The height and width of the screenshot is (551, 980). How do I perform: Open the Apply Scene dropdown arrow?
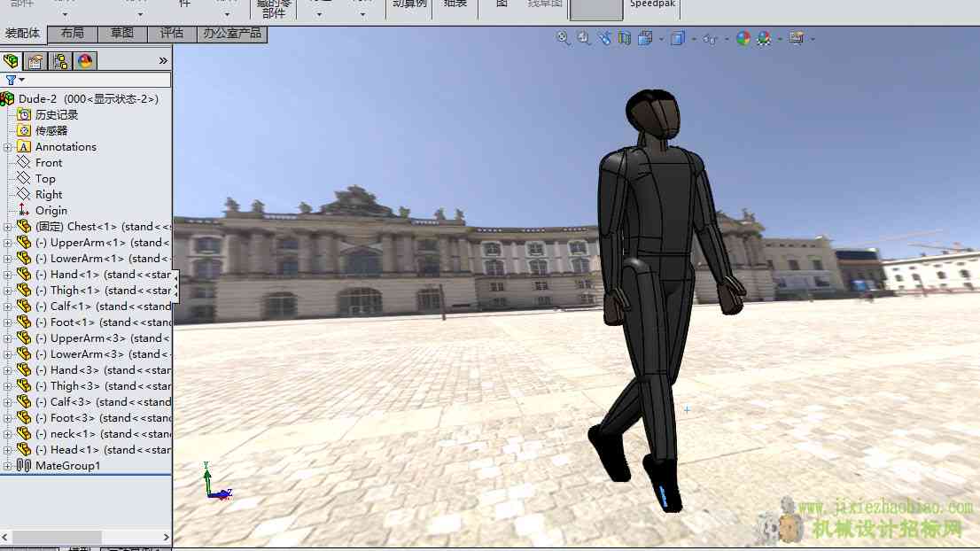click(x=780, y=39)
